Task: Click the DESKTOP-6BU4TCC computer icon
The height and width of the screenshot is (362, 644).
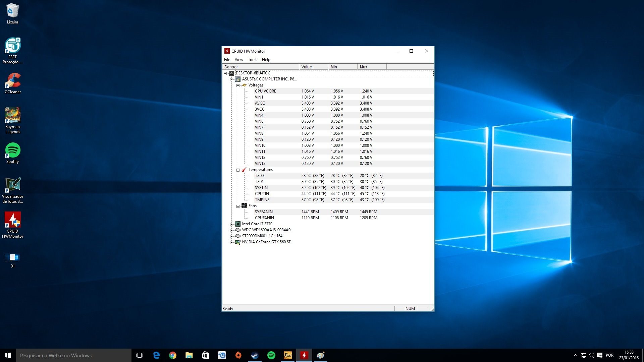Action: tap(231, 73)
